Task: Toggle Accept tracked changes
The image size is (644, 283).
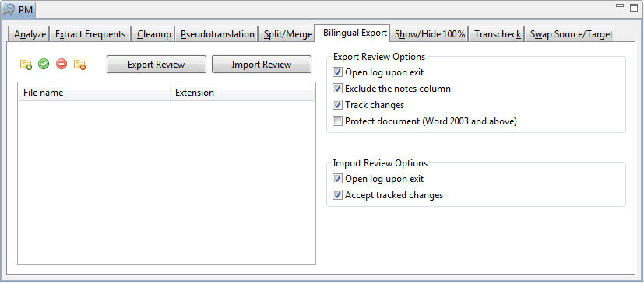Action: (338, 195)
